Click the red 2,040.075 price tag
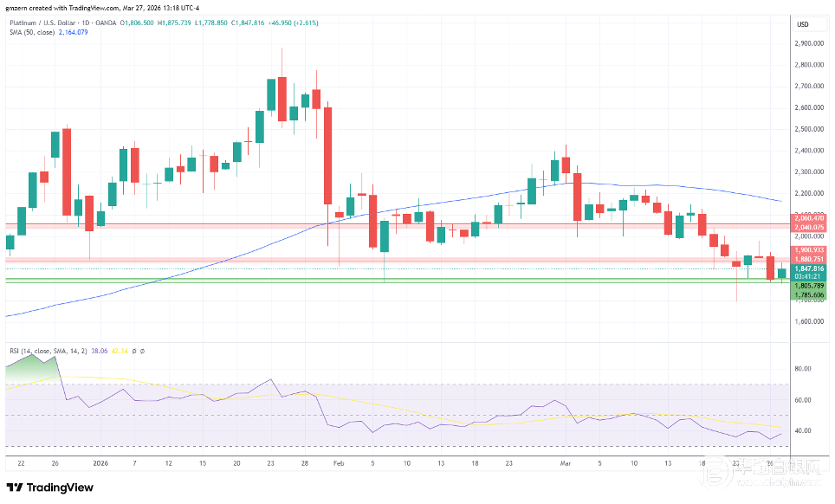 pos(808,227)
